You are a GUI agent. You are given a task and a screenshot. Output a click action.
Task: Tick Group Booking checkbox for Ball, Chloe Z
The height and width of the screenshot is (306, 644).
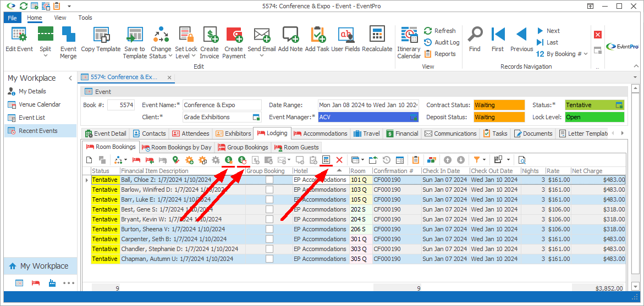coord(269,180)
